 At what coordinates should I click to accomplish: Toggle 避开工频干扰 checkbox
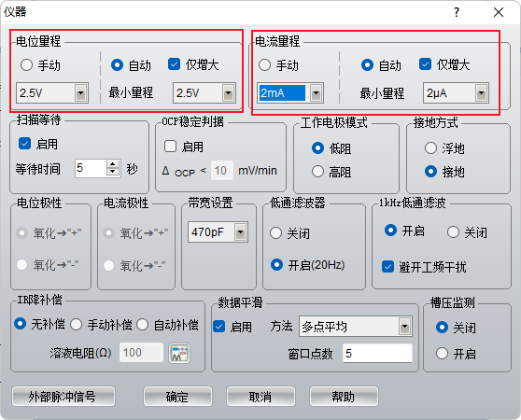click(387, 267)
